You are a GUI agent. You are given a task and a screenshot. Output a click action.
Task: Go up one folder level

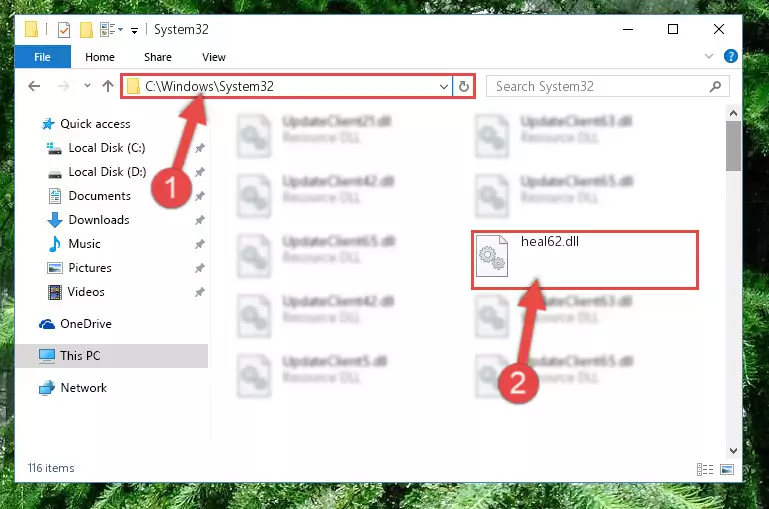click(108, 86)
